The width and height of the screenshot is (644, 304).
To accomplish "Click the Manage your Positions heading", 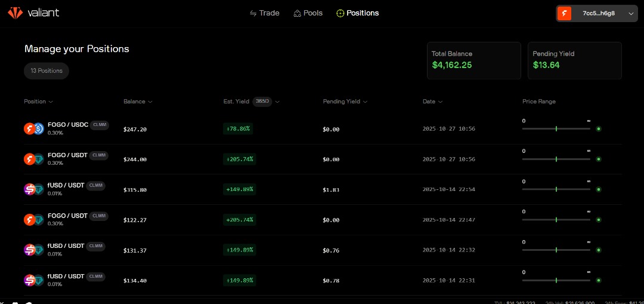I will [x=77, y=49].
